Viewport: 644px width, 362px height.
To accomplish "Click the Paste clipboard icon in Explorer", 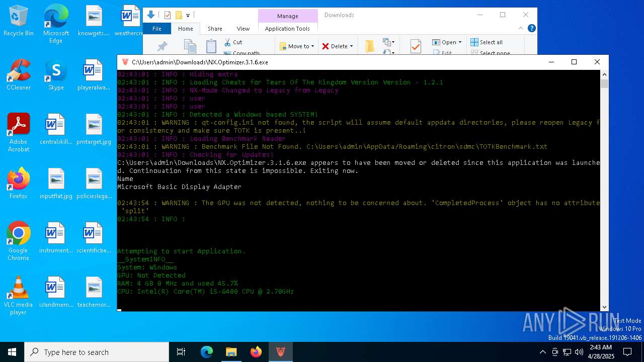I will pos(211,46).
